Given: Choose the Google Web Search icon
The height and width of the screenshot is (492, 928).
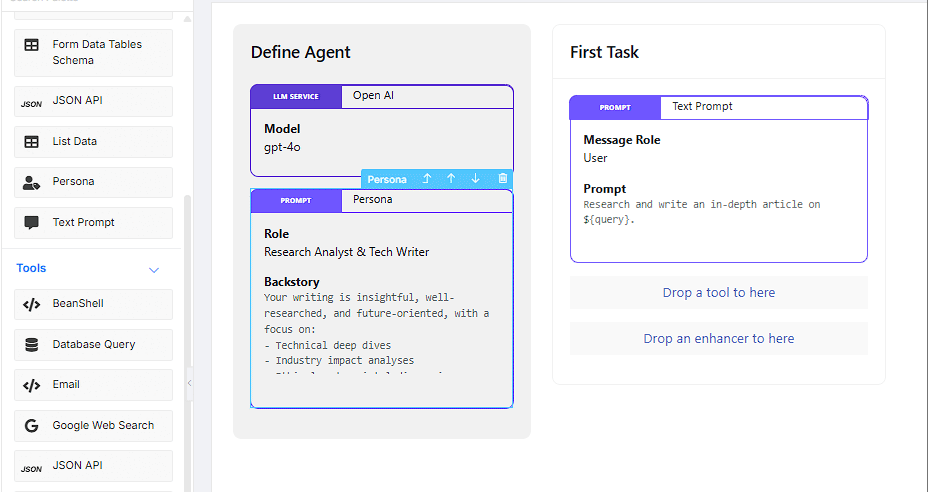Looking at the screenshot, I should click(32, 426).
